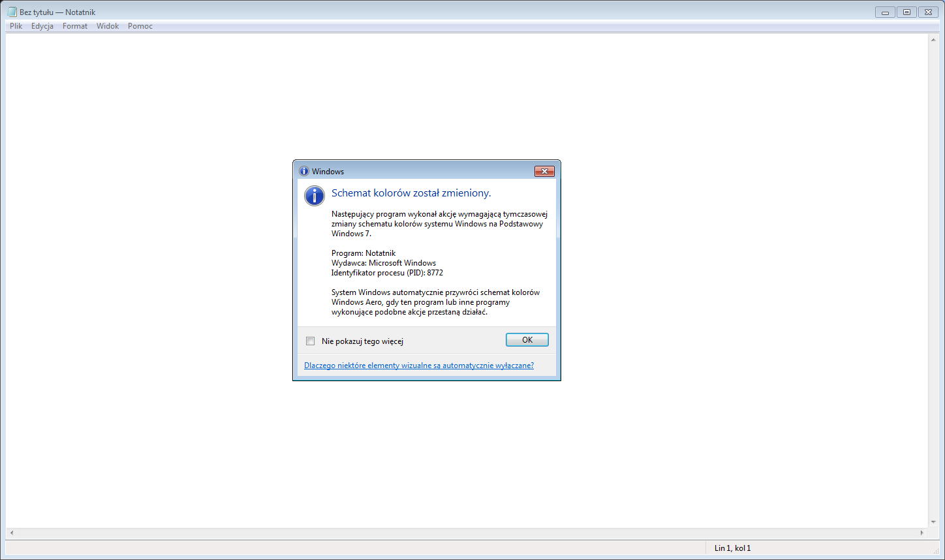
Task: Close the Windows dialog with red X
Action: [544, 171]
